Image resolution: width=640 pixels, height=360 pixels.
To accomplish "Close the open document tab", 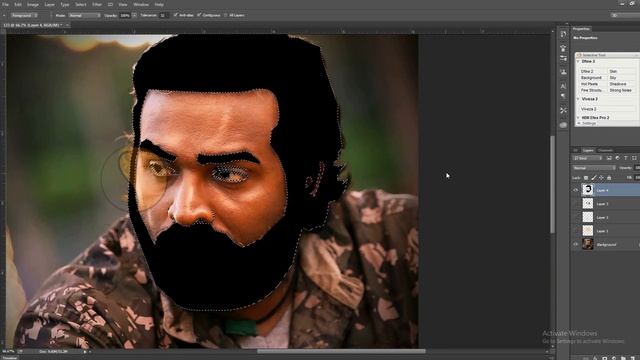I will pos(67,25).
